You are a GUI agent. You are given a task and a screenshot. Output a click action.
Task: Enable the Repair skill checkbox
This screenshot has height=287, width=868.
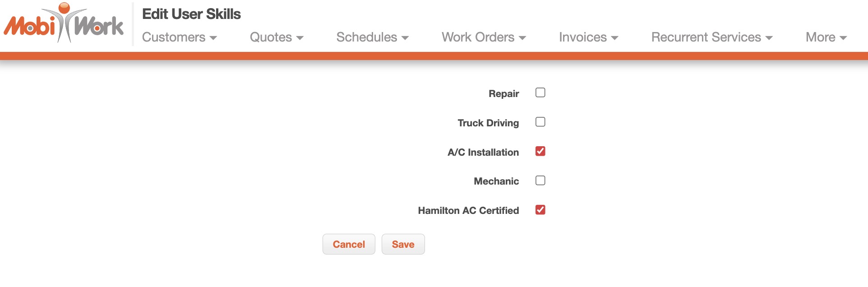[x=540, y=93]
